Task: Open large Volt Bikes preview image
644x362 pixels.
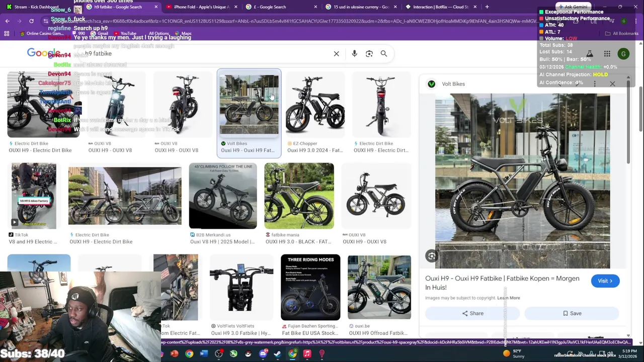Action: point(523,181)
